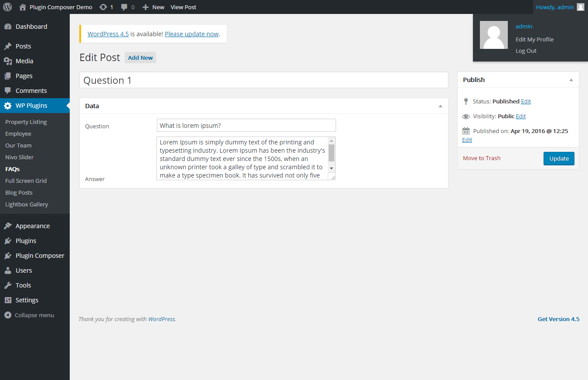588x380 pixels.
Task: Click the Plugins plug icon
Action: pos(8,241)
